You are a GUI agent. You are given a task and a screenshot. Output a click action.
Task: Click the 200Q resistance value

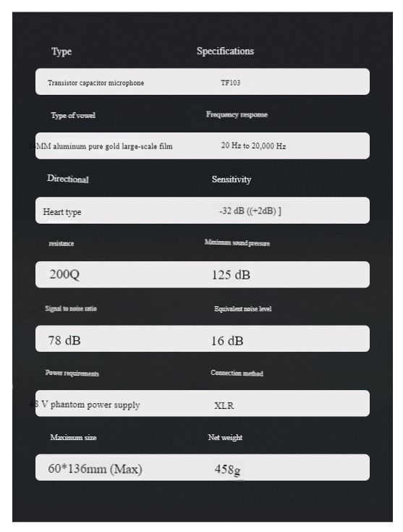(x=64, y=274)
